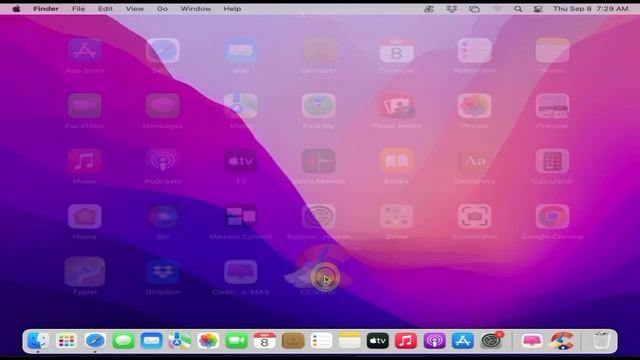The width and height of the screenshot is (640, 360).
Task: Click the Dropbox menu bar icon
Action: [x=451, y=9]
